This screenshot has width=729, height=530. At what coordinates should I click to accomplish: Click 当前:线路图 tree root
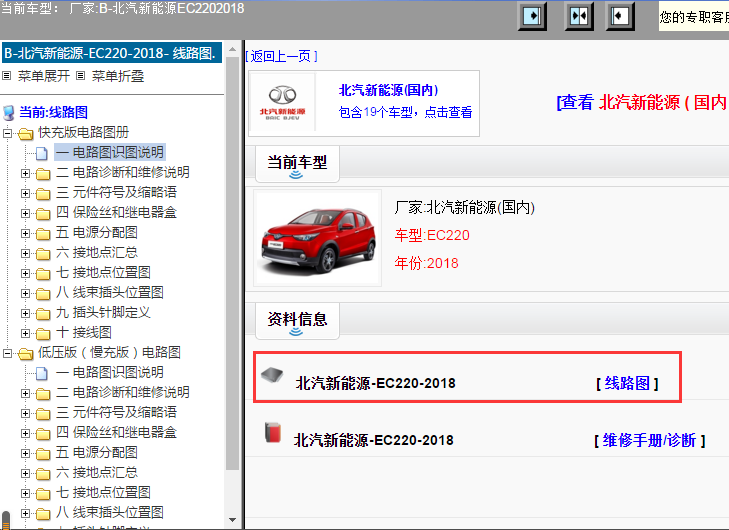[x=53, y=113]
